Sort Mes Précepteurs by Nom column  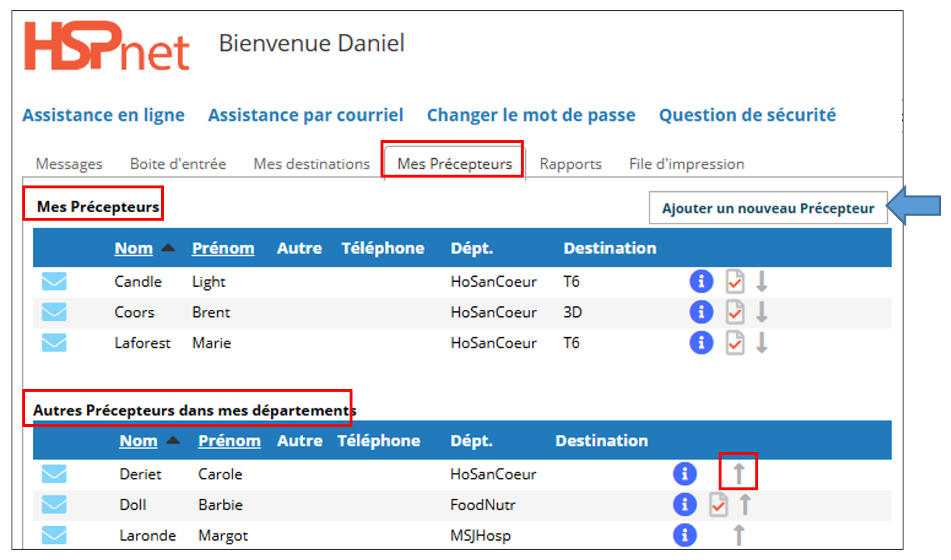pyautogui.click(x=134, y=248)
